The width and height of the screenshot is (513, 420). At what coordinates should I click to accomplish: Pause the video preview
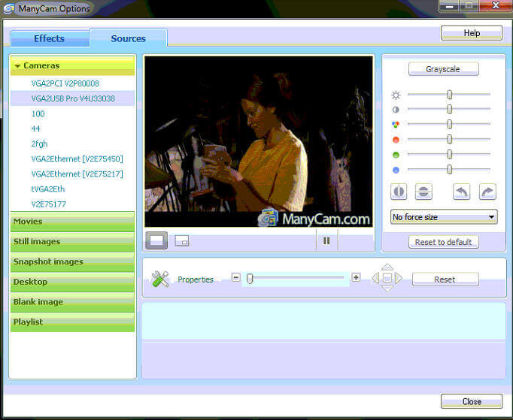click(x=326, y=241)
